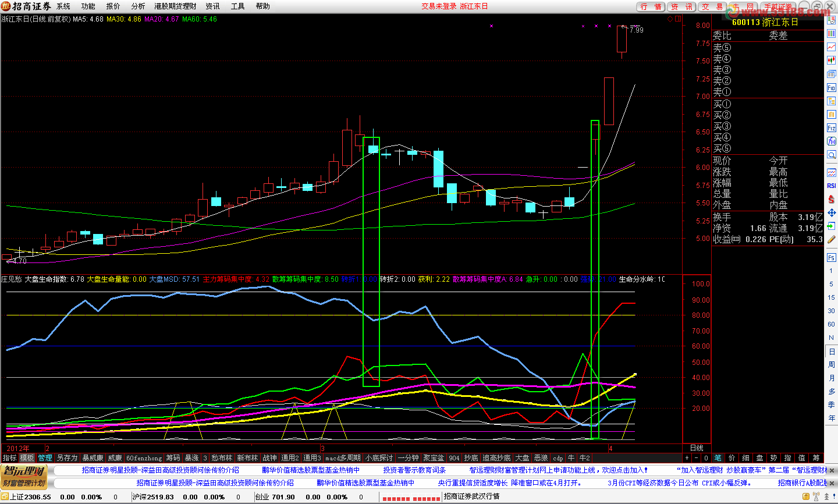Click the multi-column grid icon in right sidebar
Screen dimensions: 838x504
point(831,34)
